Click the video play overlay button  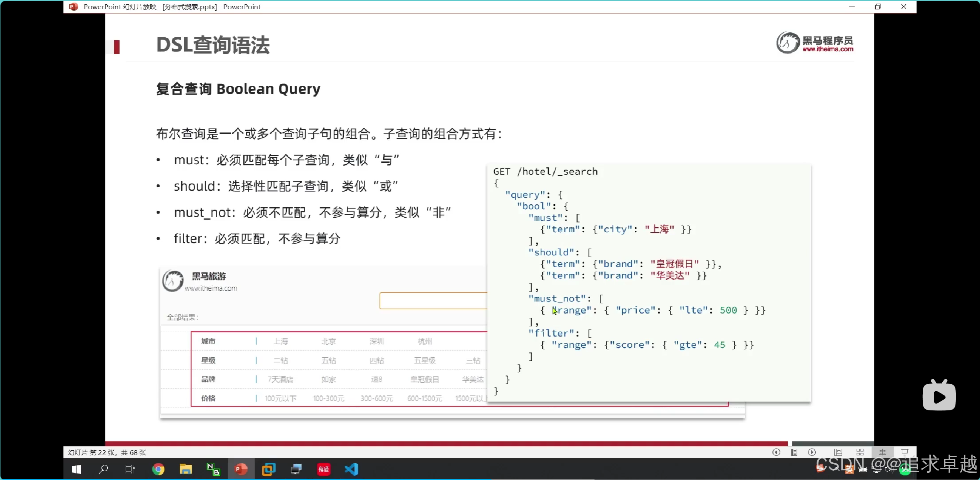tap(939, 396)
